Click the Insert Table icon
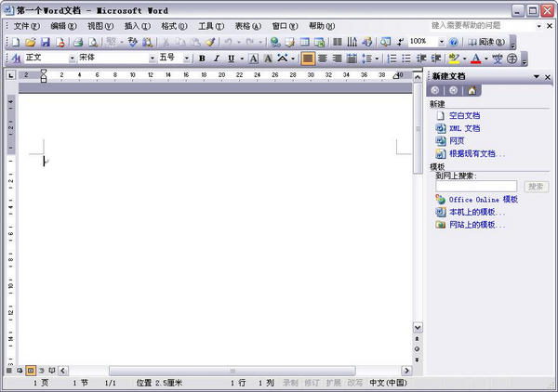This screenshot has width=558, height=392. (305, 43)
